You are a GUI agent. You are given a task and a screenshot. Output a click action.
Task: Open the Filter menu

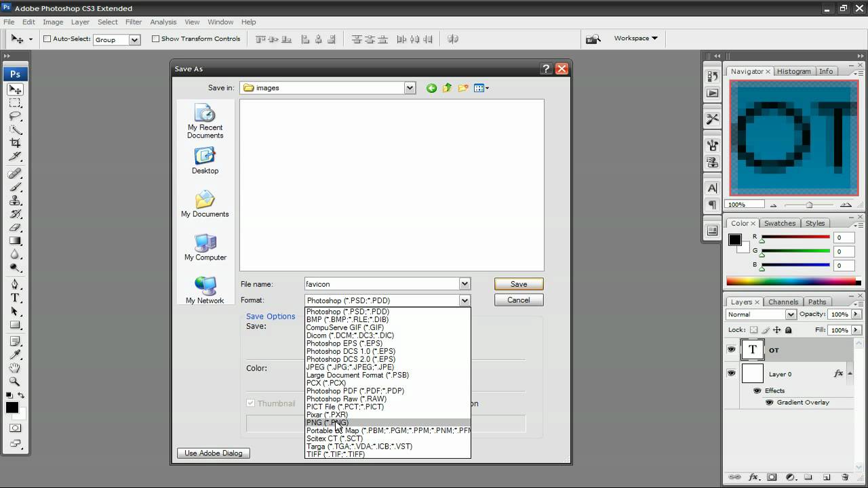134,22
